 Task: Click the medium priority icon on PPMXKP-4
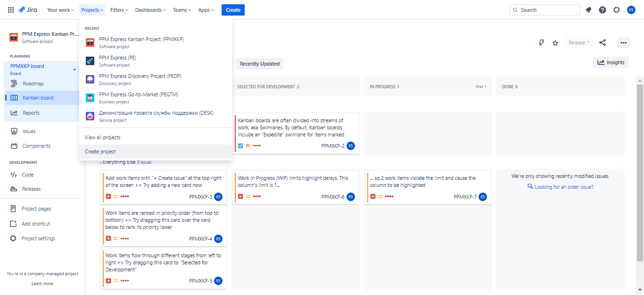116,239
